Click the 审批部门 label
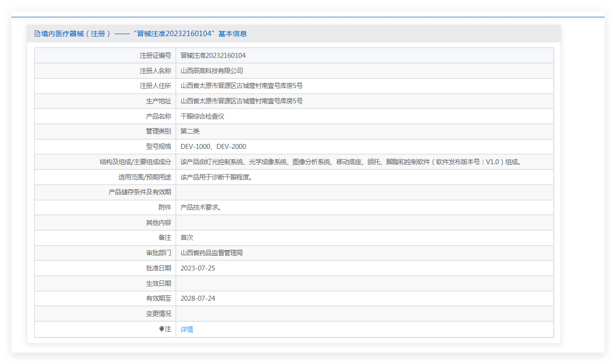This screenshot has width=616, height=364. [x=158, y=253]
